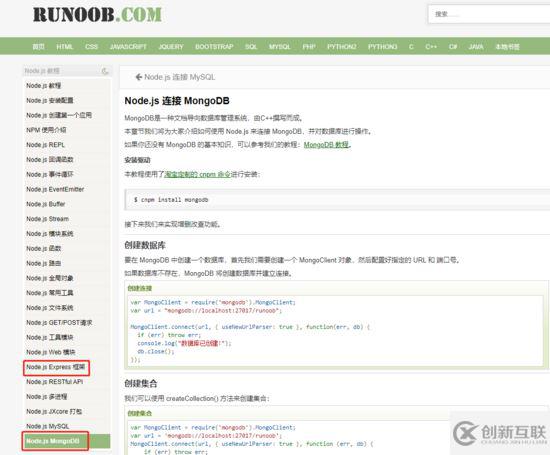Open Node.js GET/POST request sidebar link
The image size is (550, 455).
point(59,323)
